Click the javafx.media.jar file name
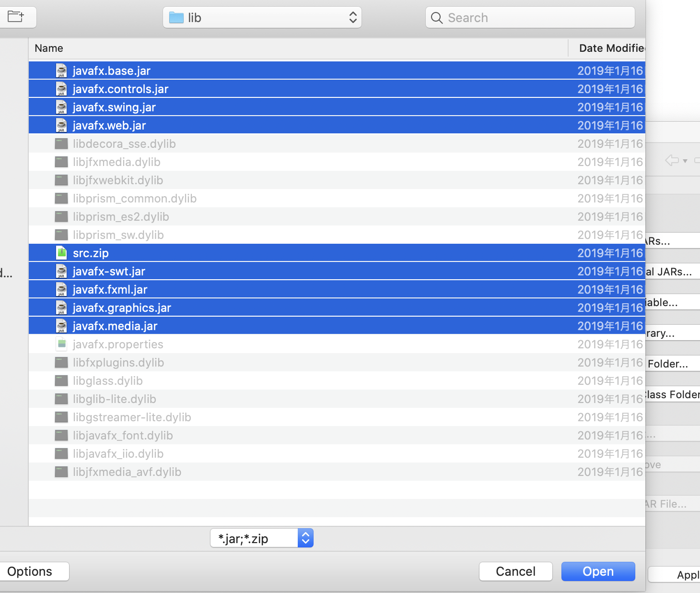700x593 pixels. (x=115, y=326)
